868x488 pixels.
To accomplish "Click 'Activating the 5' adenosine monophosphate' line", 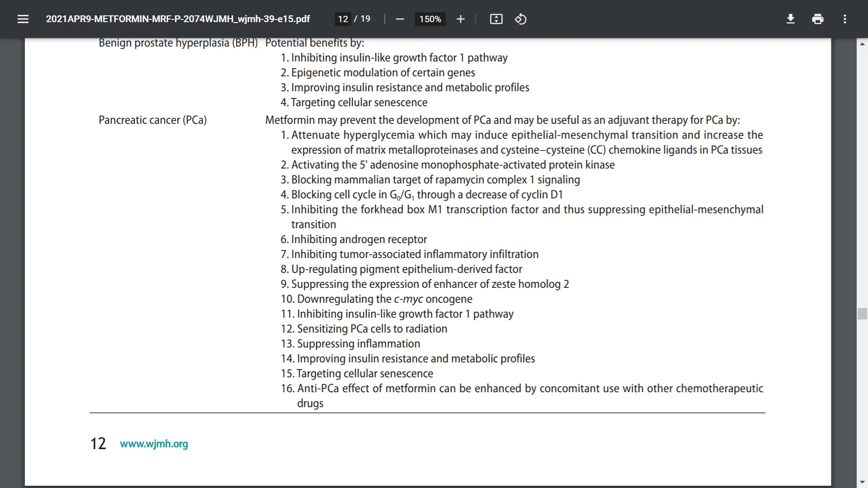I will (x=448, y=165).
